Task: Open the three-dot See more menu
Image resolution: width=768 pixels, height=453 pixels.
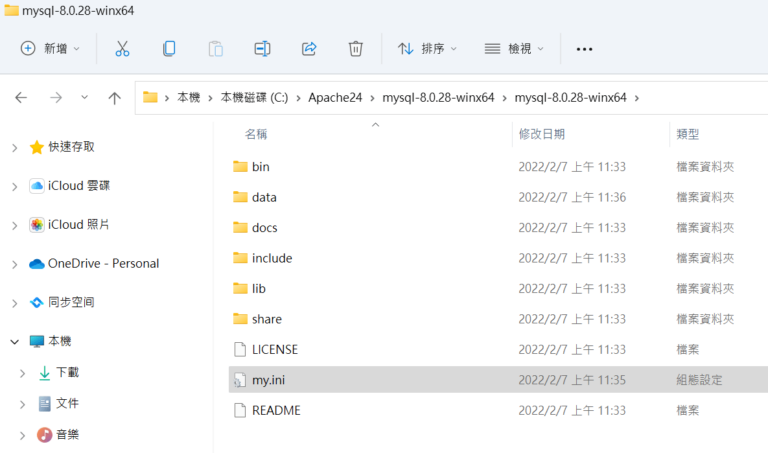Action: 585,48
